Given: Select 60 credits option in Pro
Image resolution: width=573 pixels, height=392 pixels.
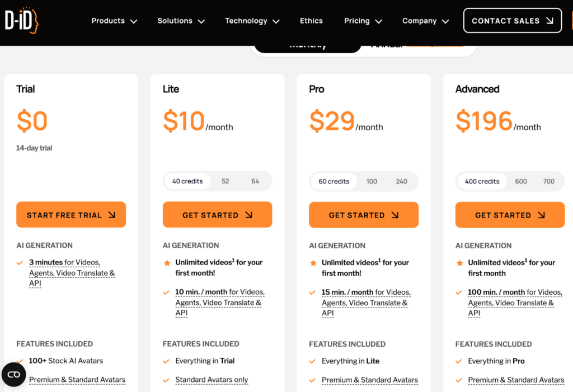Looking at the screenshot, I should click(334, 182).
